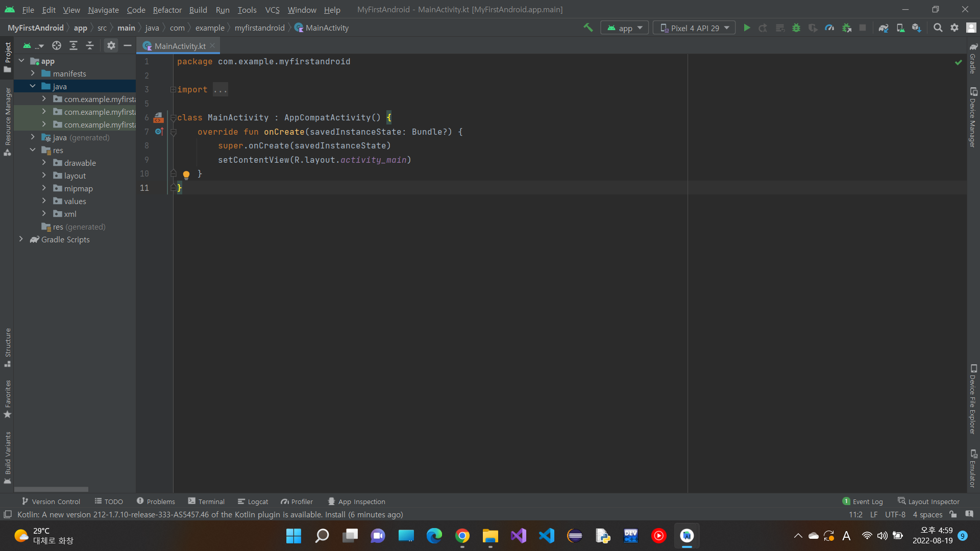Open the app run configuration dropdown
980x551 pixels.
pos(625,28)
